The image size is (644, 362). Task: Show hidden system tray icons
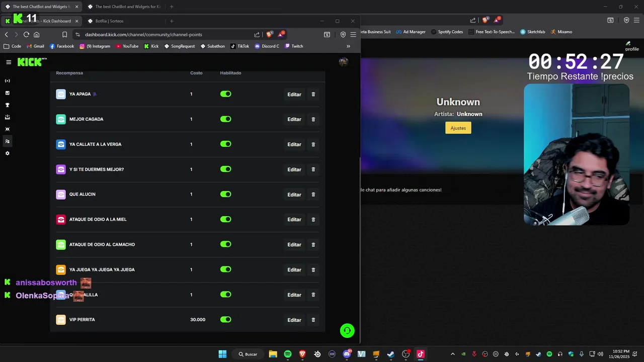click(x=452, y=354)
